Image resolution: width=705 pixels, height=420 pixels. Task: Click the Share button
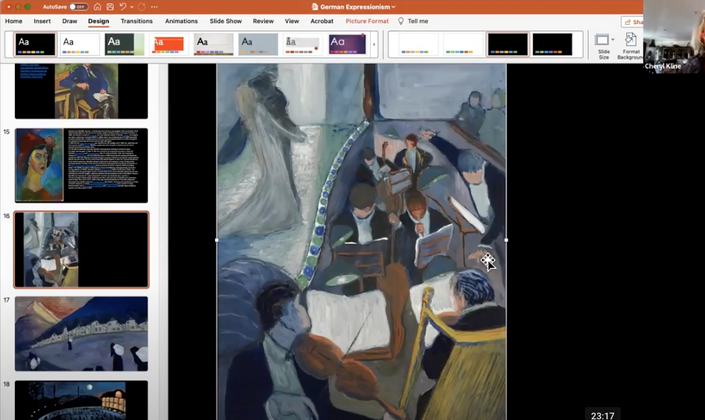tap(633, 22)
